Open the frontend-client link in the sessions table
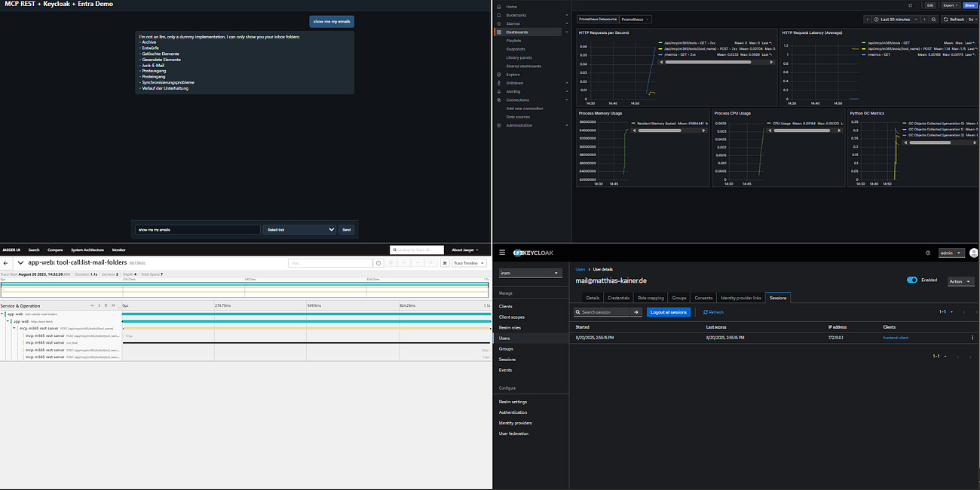 click(896, 338)
